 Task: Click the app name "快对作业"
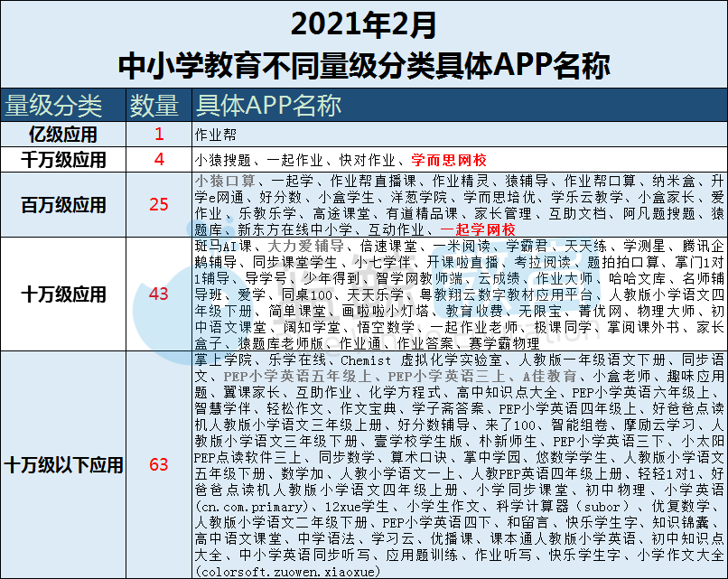coord(368,160)
